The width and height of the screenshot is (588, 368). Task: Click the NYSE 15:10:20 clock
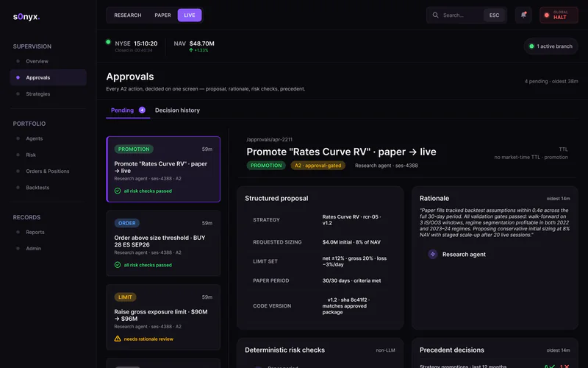pos(146,43)
